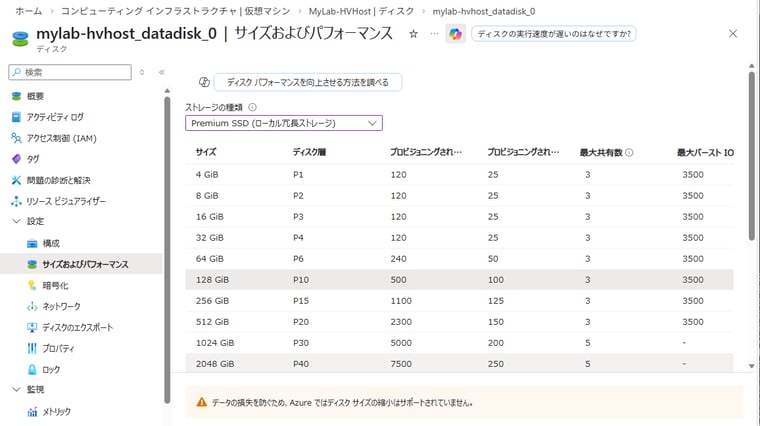Click the 最大バースト IO column header

(x=705, y=153)
